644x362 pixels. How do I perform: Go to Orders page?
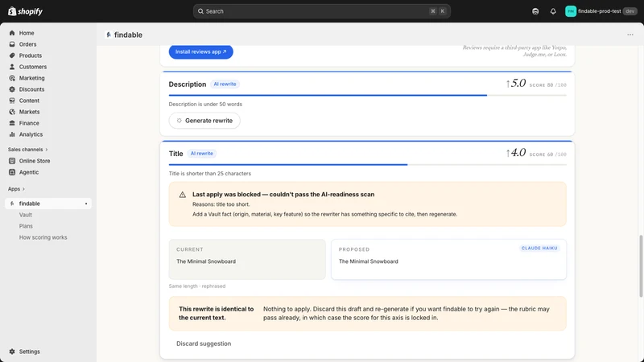tap(27, 44)
